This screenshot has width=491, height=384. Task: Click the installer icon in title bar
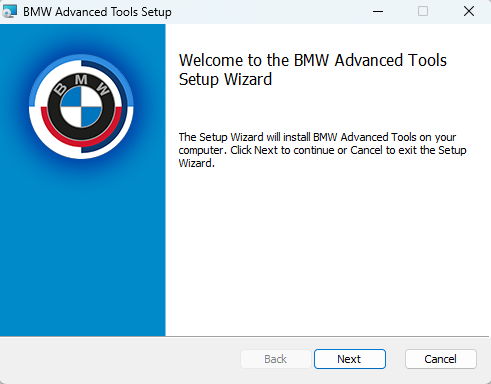point(9,11)
